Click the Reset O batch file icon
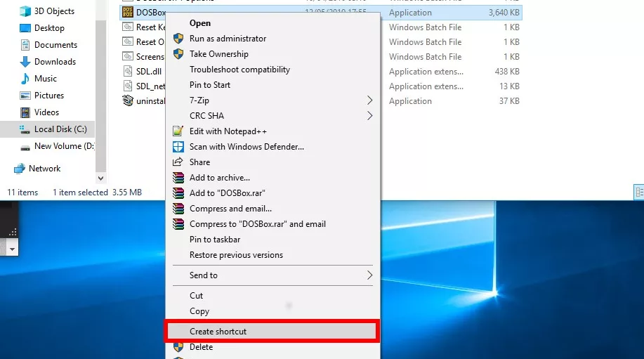Screen dimensions: 644x359 tap(128, 42)
